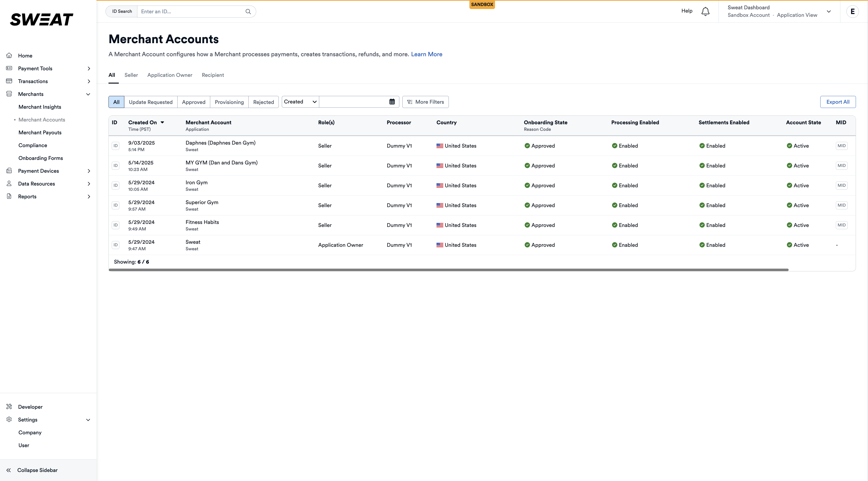Click the ID badge for Daphnes Den Gym
Image resolution: width=868 pixels, height=481 pixels.
pos(116,146)
